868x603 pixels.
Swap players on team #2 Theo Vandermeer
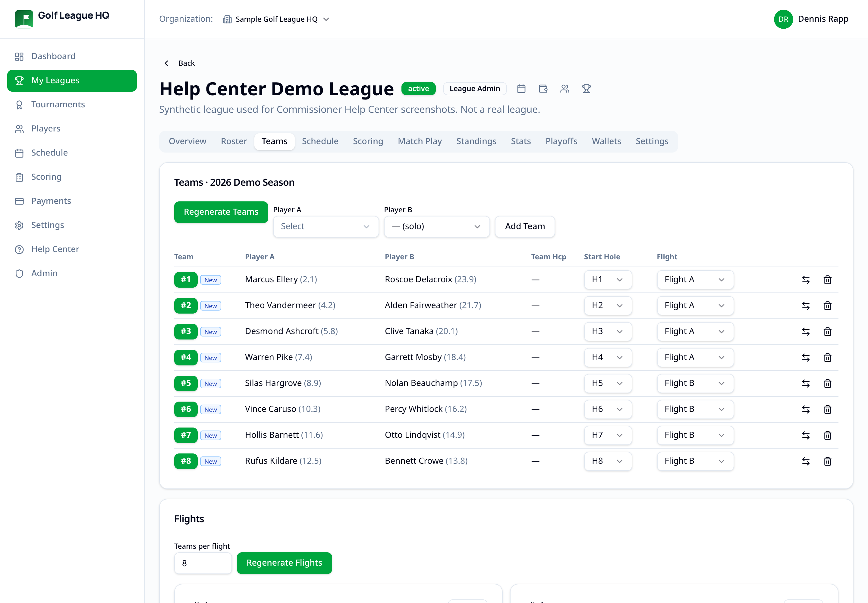(x=806, y=306)
